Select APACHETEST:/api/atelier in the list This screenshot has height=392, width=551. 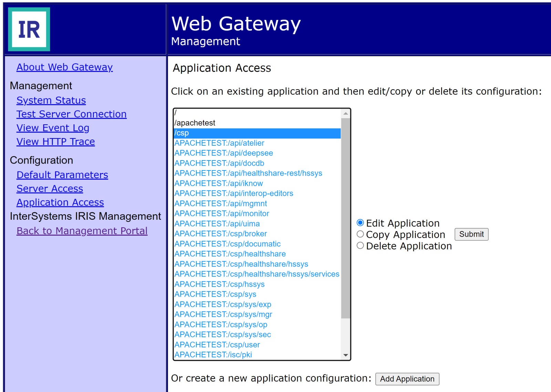tap(219, 143)
